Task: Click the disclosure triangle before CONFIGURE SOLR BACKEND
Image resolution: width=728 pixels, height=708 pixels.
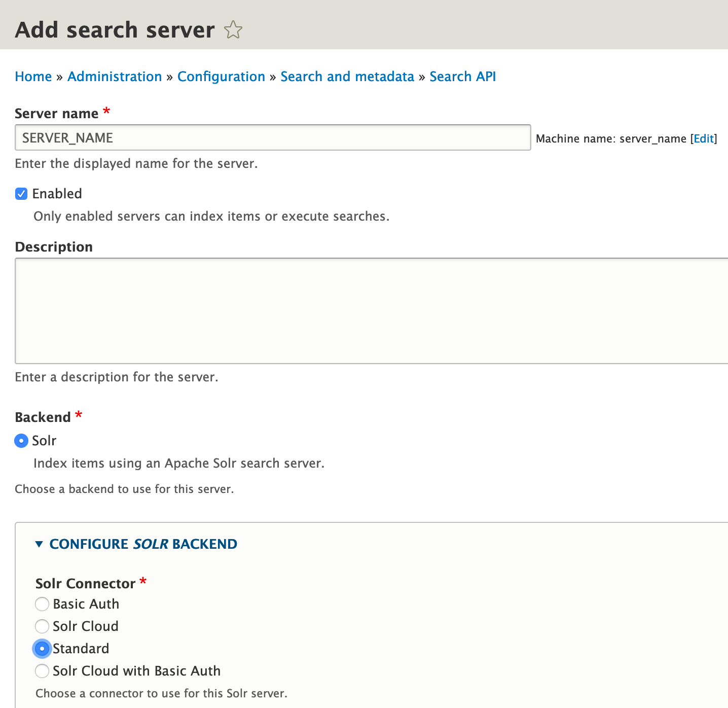Action: click(x=39, y=544)
